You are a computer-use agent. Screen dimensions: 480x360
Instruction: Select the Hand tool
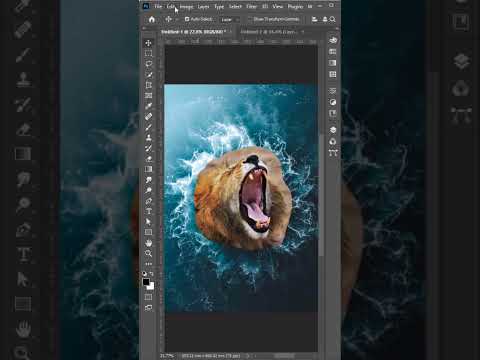point(149,243)
